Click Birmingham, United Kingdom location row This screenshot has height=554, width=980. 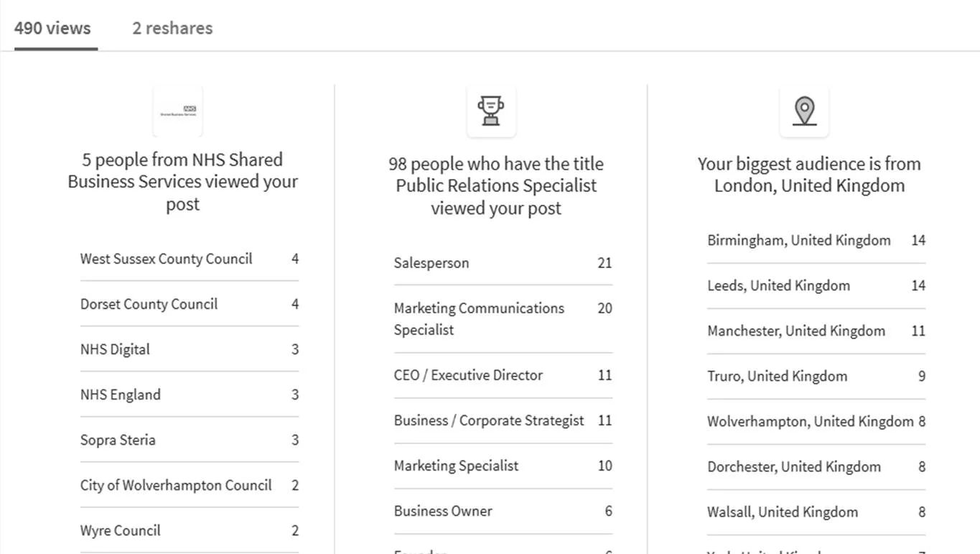[x=816, y=241]
